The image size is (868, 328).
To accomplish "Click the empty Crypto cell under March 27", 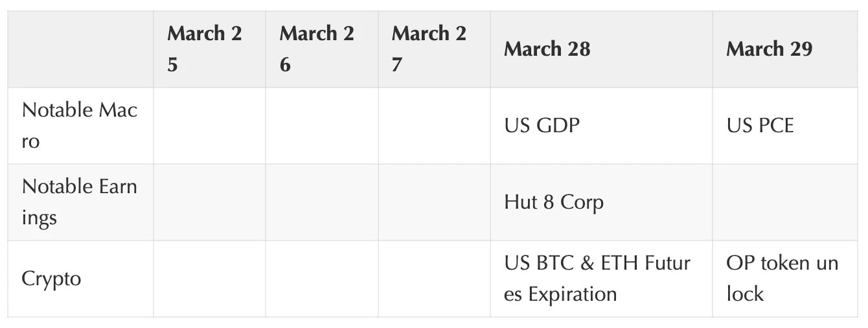I will [x=434, y=279].
